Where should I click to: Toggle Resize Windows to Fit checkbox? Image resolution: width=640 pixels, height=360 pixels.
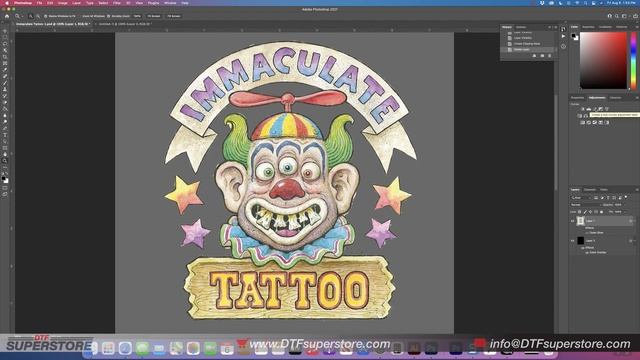(45, 16)
